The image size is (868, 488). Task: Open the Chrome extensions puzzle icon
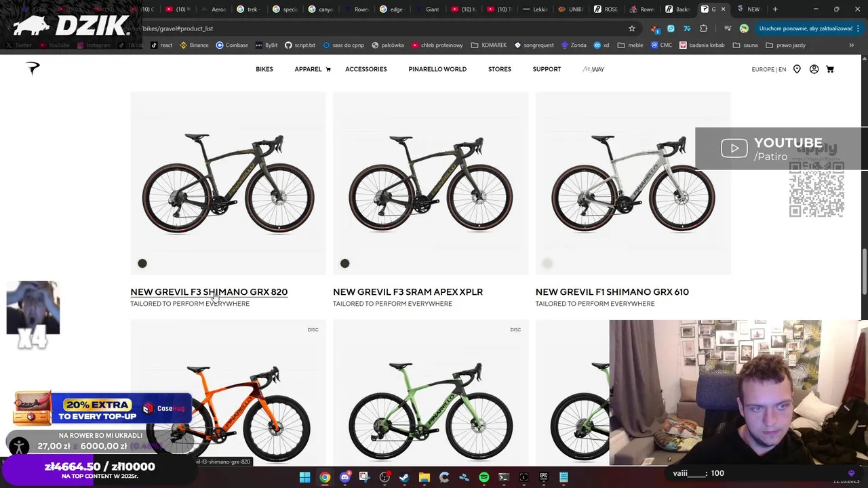click(703, 28)
